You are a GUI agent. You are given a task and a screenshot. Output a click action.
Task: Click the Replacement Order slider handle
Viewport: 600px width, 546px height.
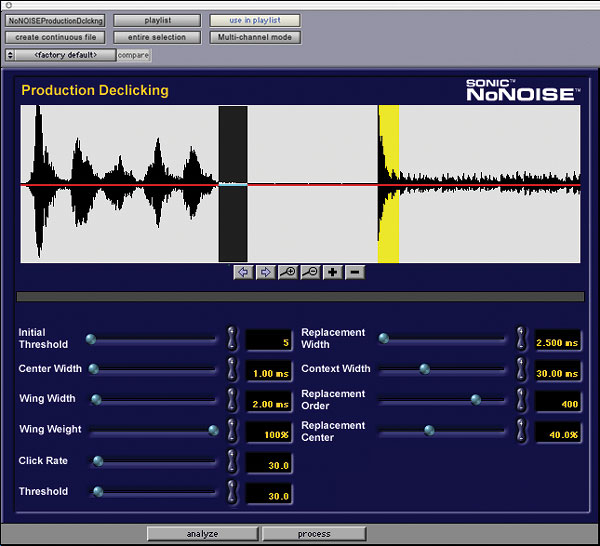click(476, 400)
